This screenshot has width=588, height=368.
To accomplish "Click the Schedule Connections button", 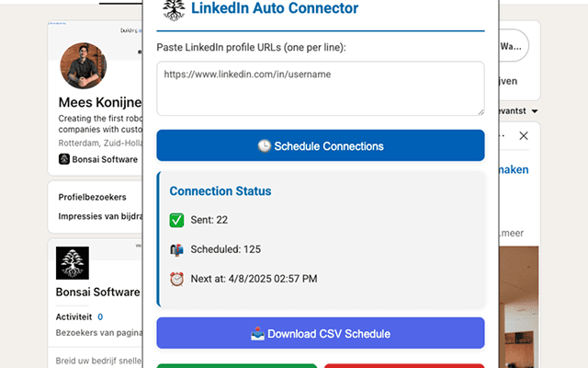I will (x=321, y=145).
